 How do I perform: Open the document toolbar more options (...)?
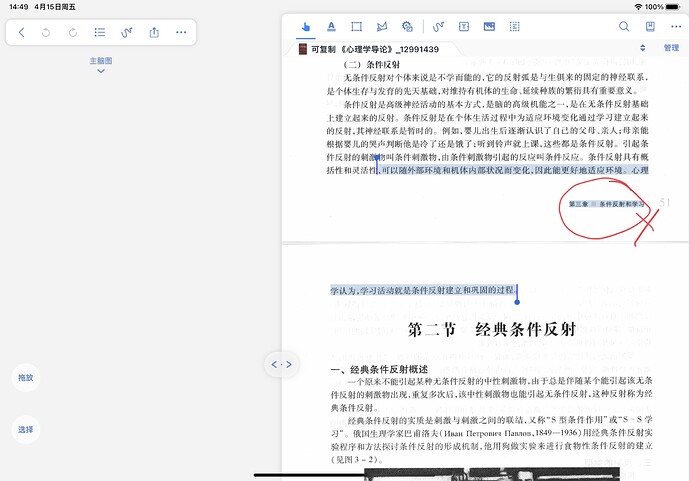[676, 27]
